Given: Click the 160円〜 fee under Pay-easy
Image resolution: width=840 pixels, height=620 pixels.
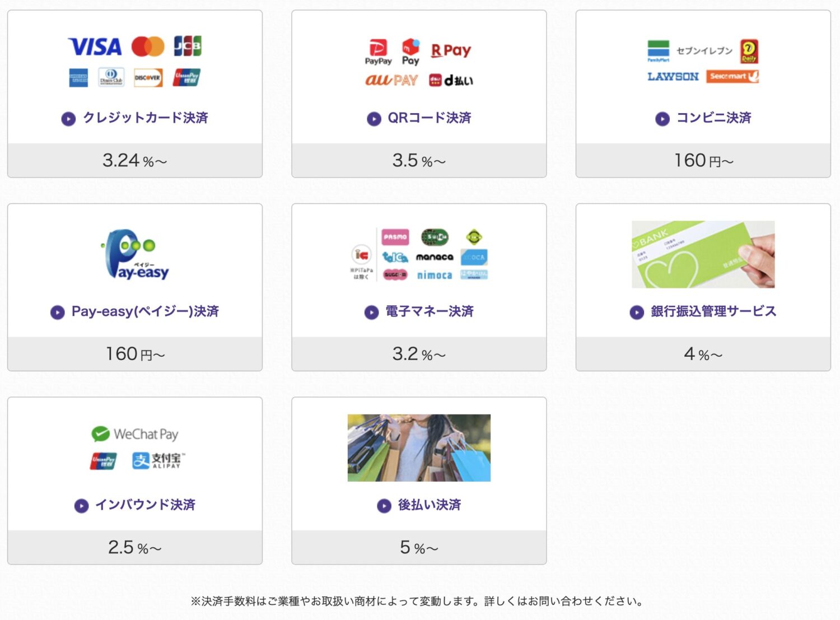Looking at the screenshot, I should click(x=135, y=354).
